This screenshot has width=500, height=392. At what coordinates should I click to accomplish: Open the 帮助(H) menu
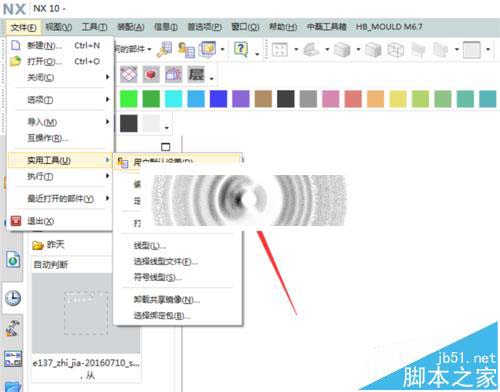[283, 27]
